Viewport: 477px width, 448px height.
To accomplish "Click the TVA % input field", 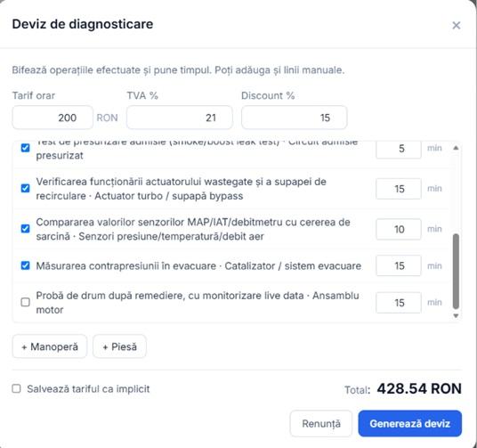I will tap(180, 118).
